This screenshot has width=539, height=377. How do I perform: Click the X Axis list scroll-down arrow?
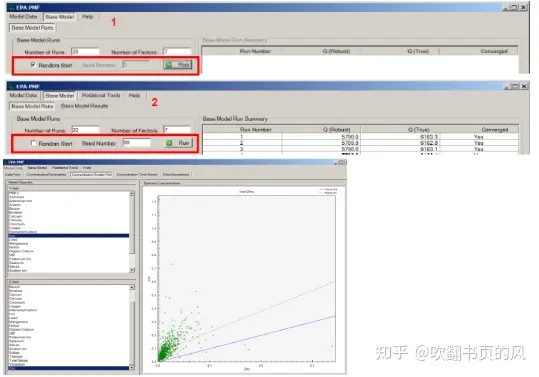tap(132, 368)
